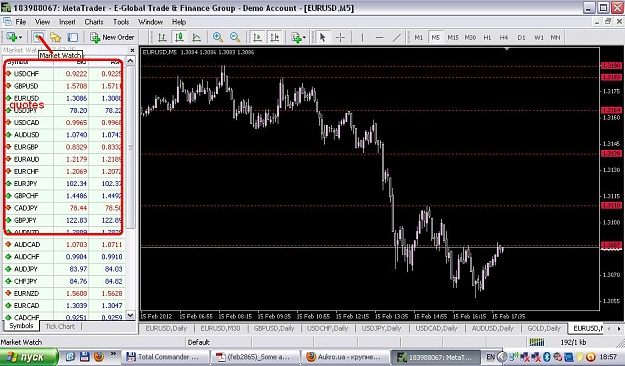
Task: Open the GBPUSD,Daily chart tab
Action: [274, 329]
